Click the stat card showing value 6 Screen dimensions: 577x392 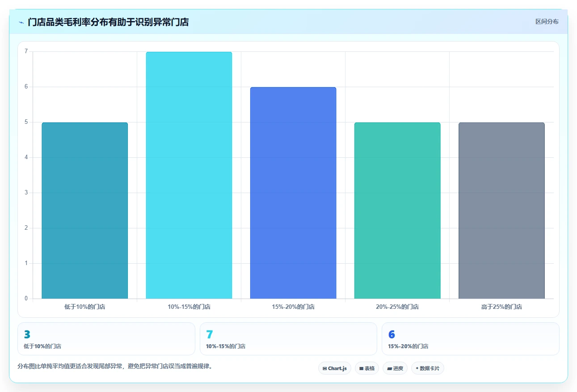click(x=471, y=339)
